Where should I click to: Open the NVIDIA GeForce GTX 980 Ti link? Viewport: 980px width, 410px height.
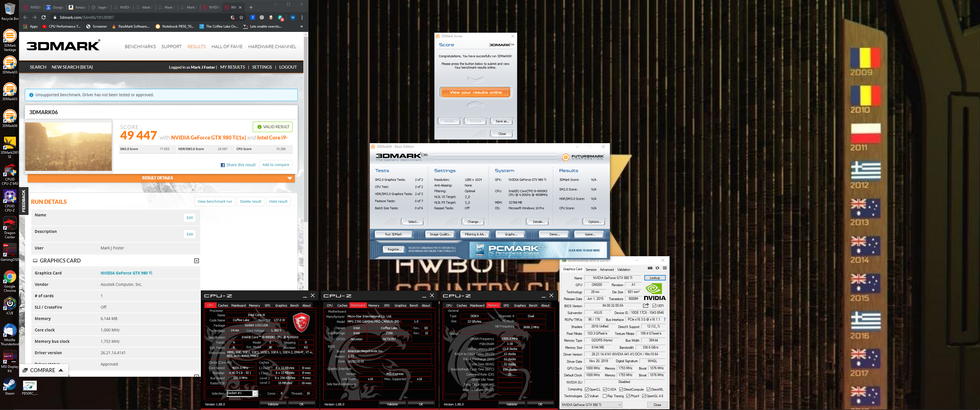point(126,273)
